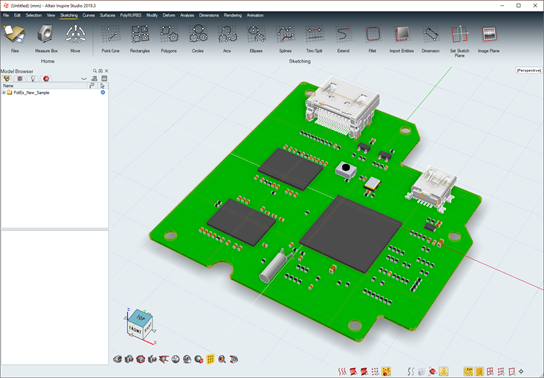The width and height of the screenshot is (544, 378).
Task: Activate the Splines tool
Action: [285, 38]
